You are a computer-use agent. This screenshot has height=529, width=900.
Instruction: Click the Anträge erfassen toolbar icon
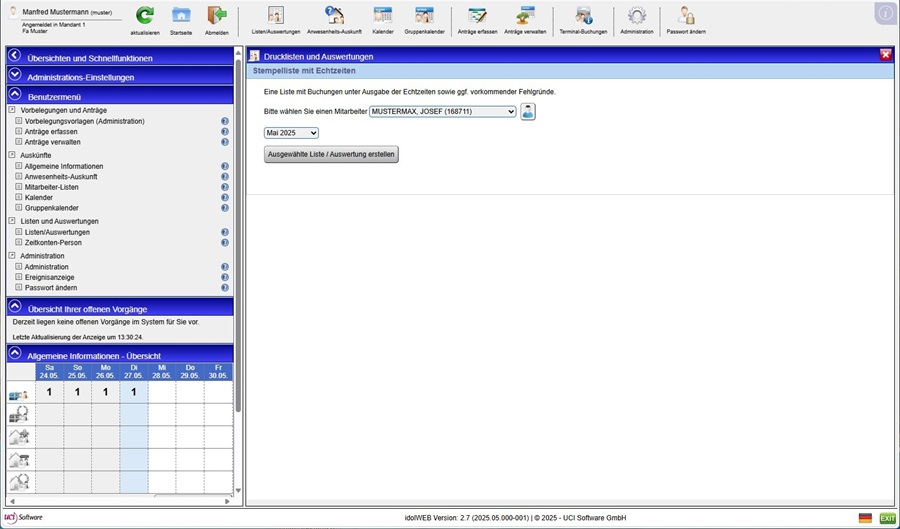[x=478, y=16]
